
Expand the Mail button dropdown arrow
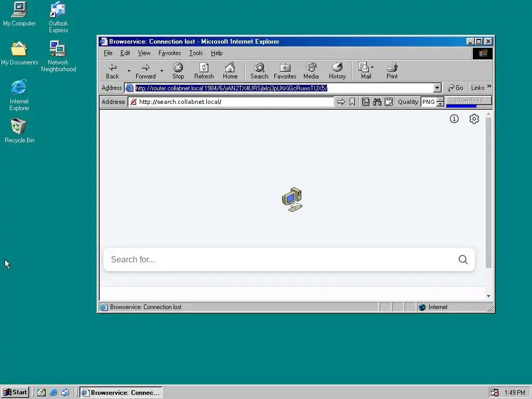[x=372, y=67]
